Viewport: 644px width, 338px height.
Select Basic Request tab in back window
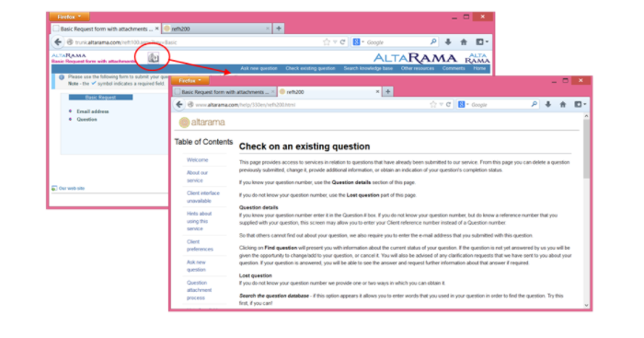pos(106,29)
